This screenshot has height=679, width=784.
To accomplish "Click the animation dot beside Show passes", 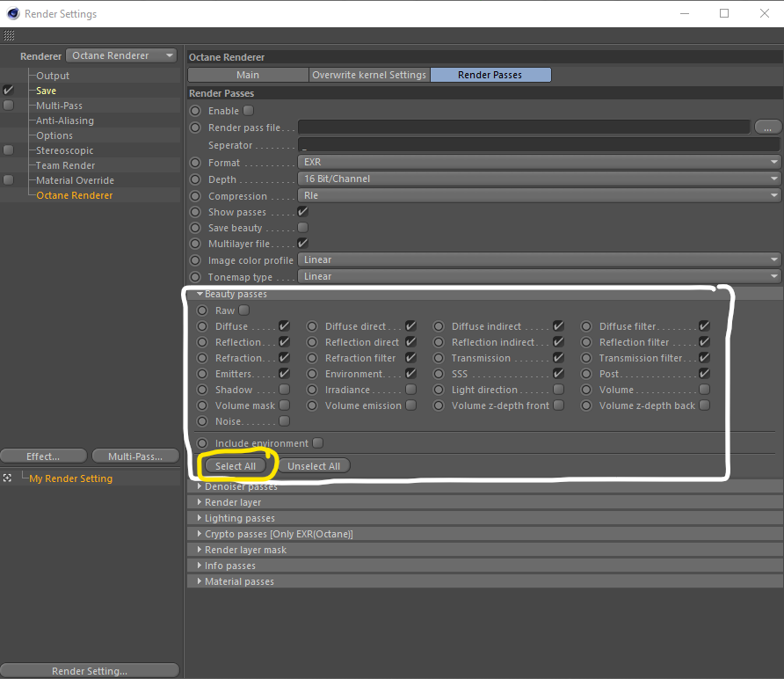I will pos(195,212).
